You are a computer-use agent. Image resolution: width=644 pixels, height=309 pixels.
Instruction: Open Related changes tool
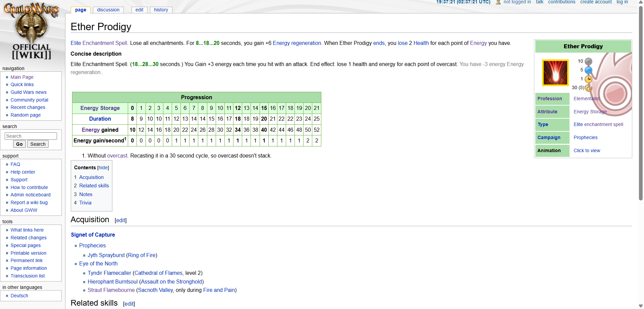point(29,238)
